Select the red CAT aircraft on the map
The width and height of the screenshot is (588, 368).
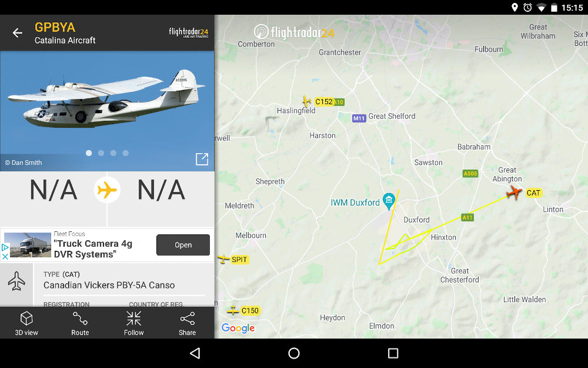514,193
